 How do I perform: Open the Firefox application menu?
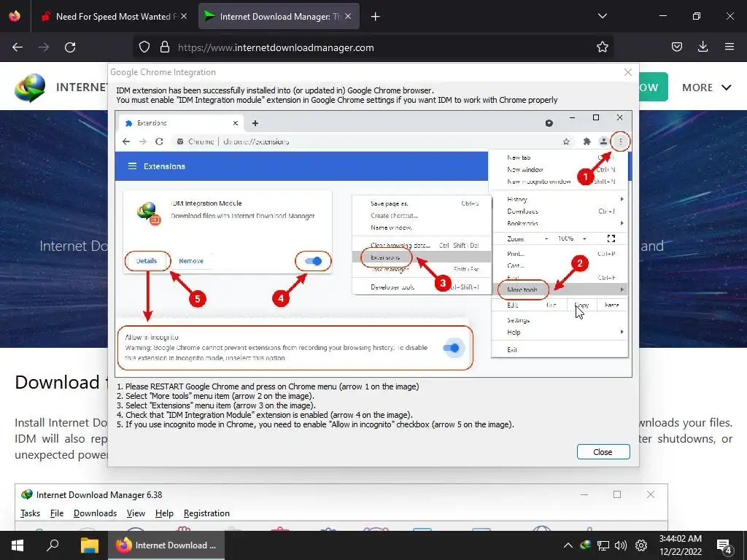[729, 47]
